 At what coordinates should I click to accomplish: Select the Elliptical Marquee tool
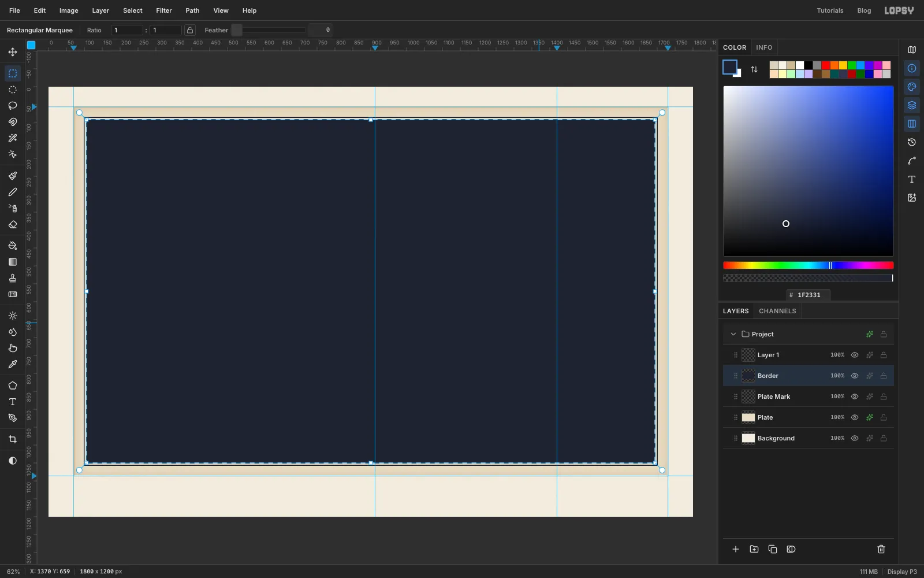tap(13, 90)
